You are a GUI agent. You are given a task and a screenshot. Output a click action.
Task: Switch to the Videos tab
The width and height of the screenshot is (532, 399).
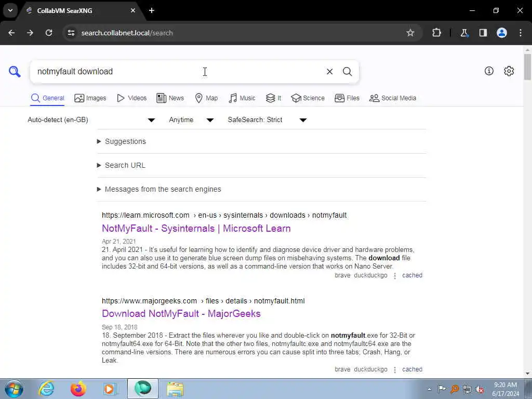tap(131, 98)
